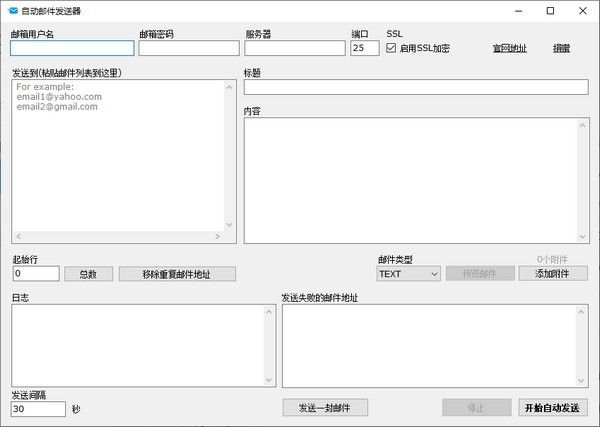Click the 服务器 server input field
Image resolution: width=600 pixels, height=427 pixels.
click(x=295, y=48)
